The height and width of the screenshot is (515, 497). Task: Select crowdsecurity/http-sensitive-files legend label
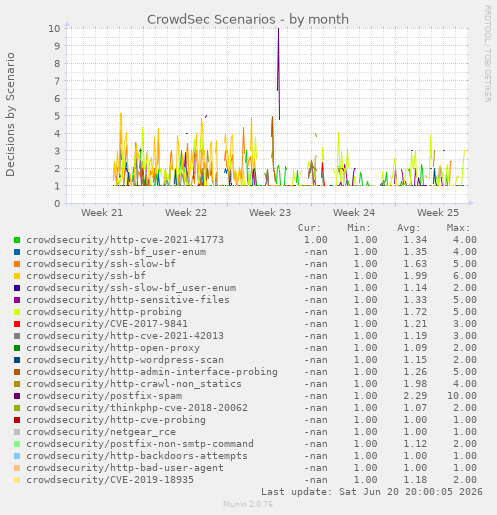[128, 300]
